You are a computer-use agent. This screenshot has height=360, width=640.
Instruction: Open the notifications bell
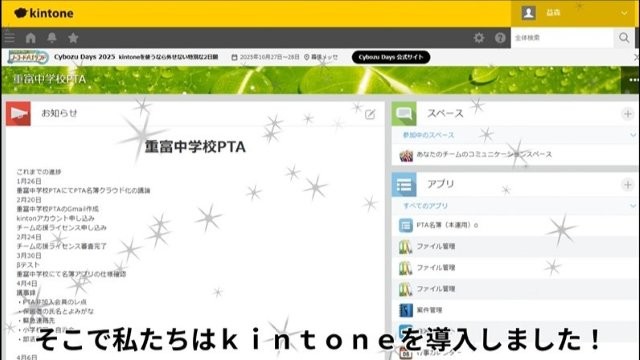coord(52,38)
